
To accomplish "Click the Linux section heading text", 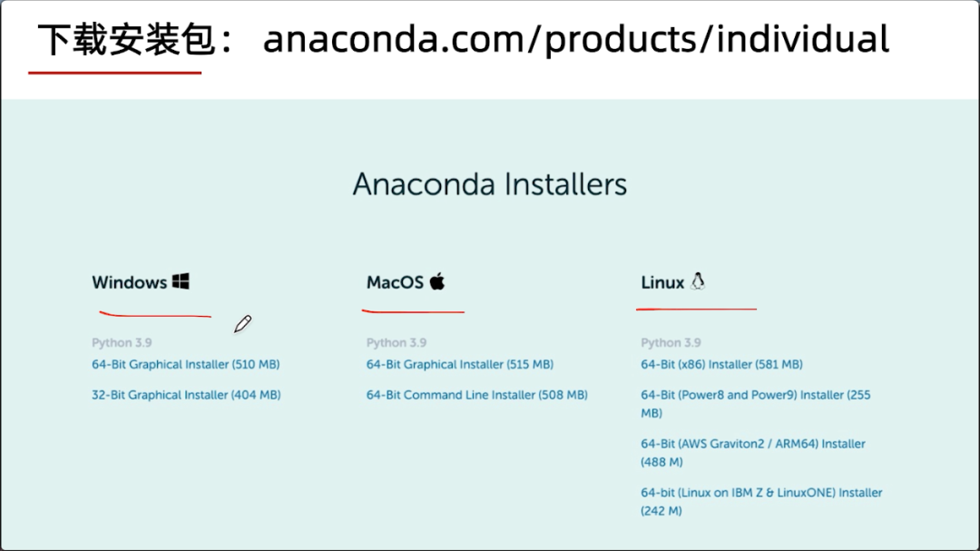I will (x=662, y=282).
